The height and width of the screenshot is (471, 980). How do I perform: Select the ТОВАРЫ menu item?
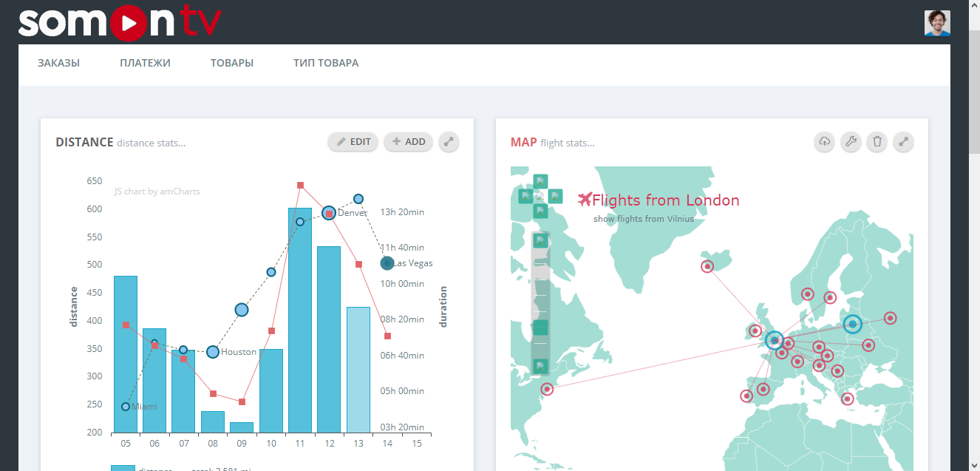coord(231,63)
